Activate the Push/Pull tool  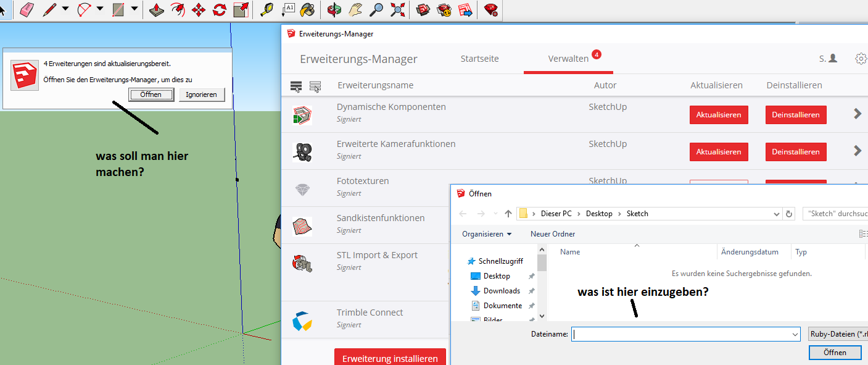(x=157, y=9)
